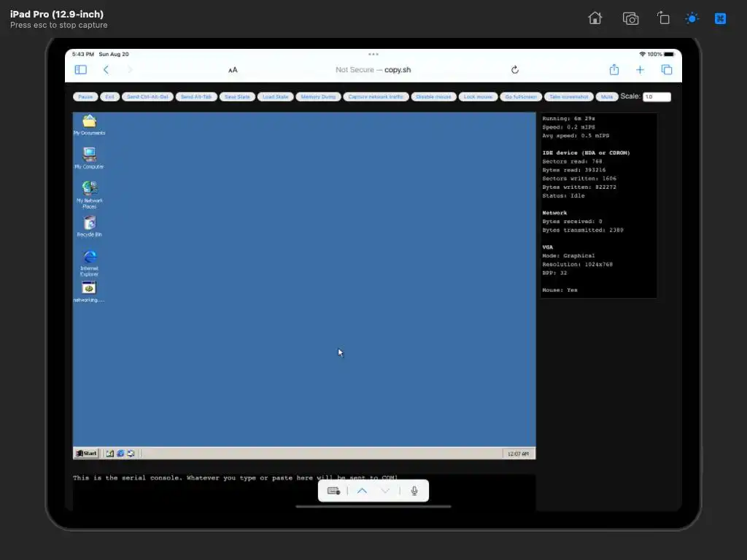
Task: Click Lock mouse
Action: [479, 97]
